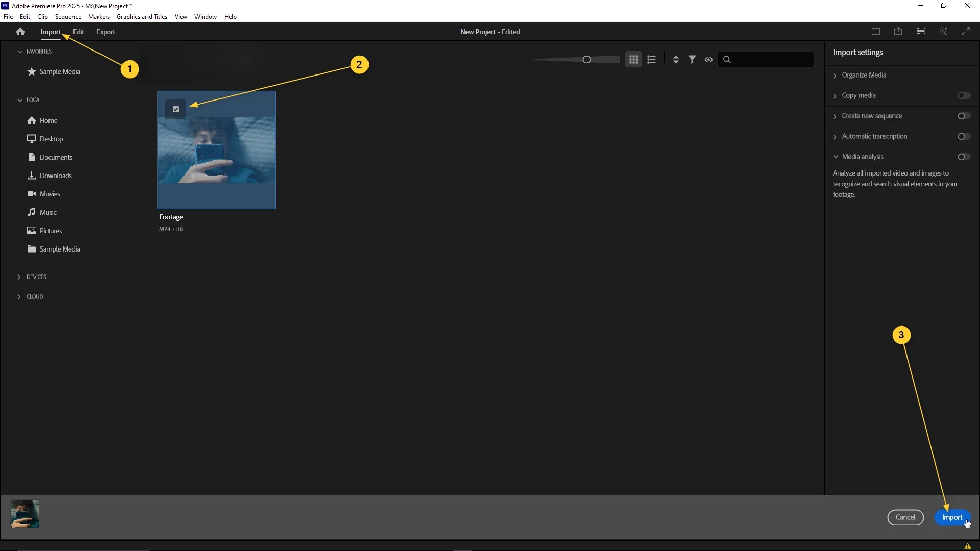Click the Footage clip name

tap(171, 217)
